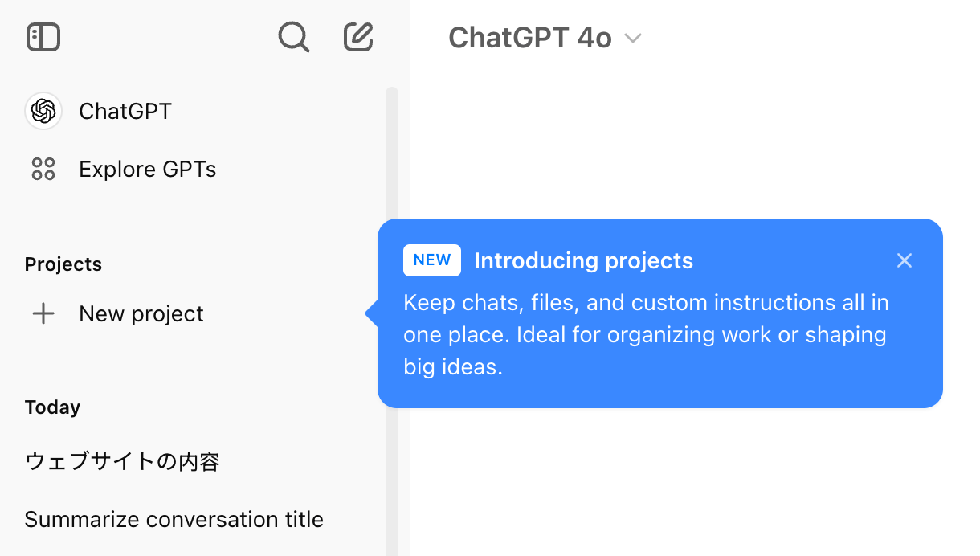
Task: Start a new chat via the compose icon
Action: point(358,37)
